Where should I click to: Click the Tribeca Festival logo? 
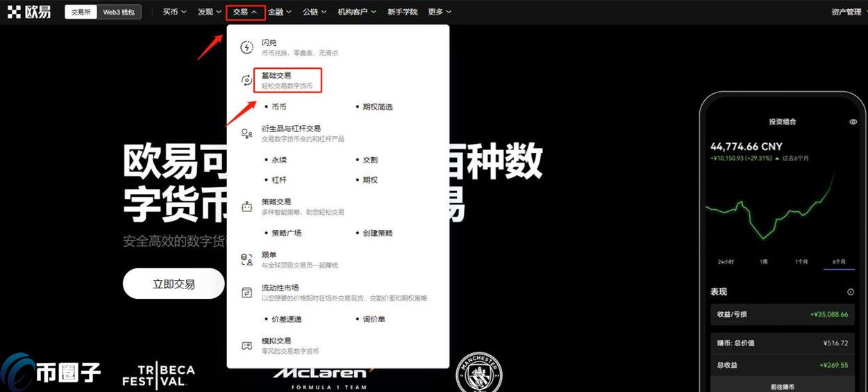(x=158, y=376)
